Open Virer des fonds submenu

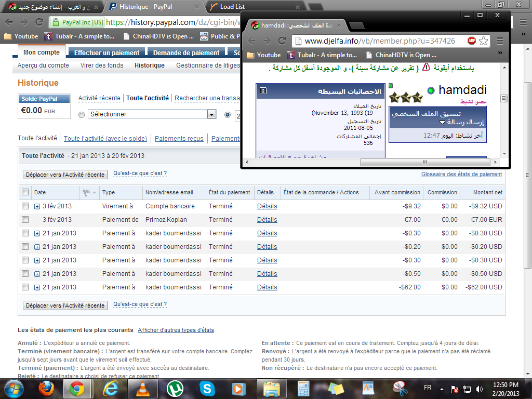tap(102, 65)
